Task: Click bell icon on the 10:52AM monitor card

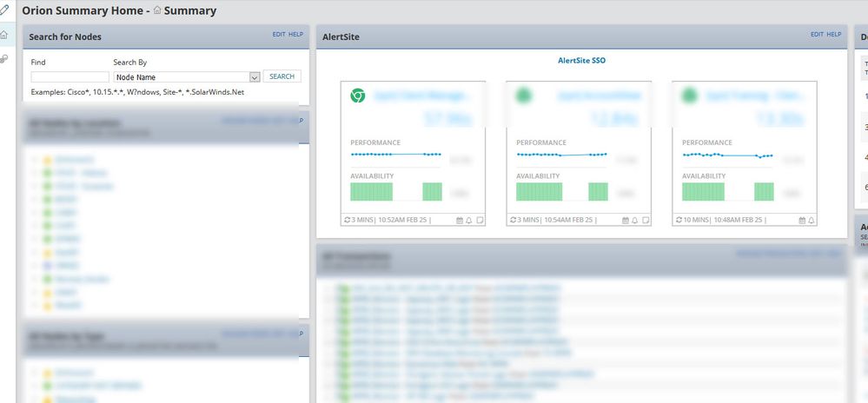Action: [469, 221]
